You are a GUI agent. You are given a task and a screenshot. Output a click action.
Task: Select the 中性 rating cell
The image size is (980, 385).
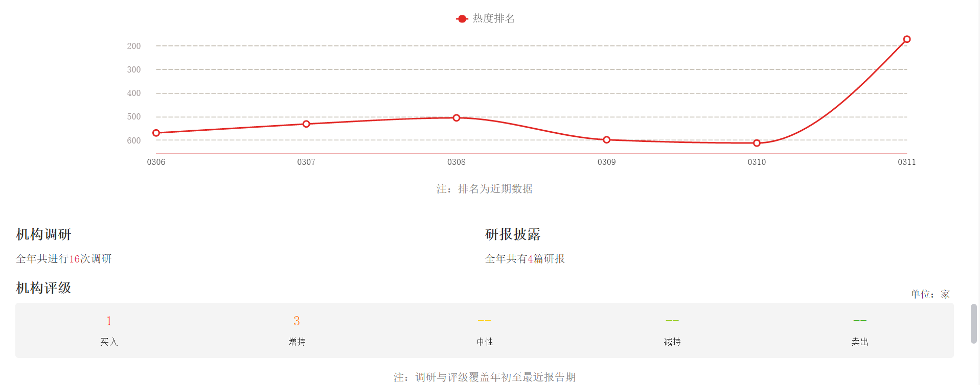coord(484,330)
